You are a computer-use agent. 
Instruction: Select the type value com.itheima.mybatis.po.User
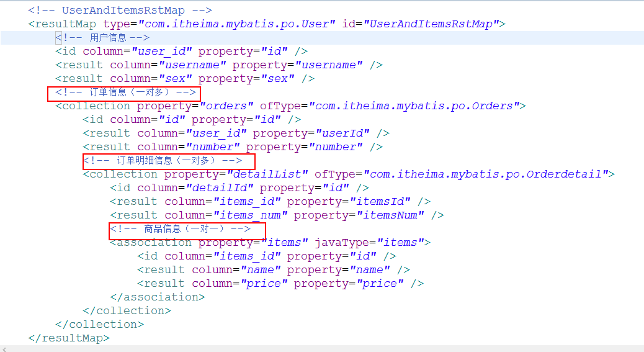click(236, 24)
